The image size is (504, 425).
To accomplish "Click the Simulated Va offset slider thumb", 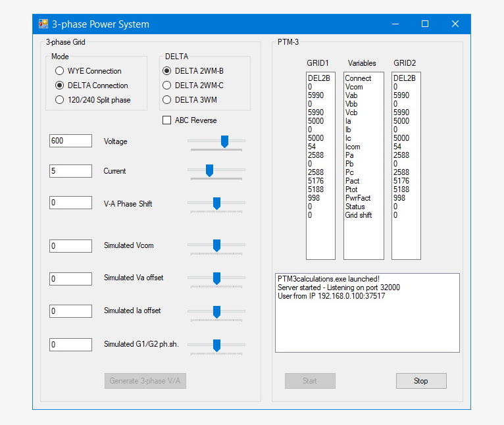I will [217, 278].
